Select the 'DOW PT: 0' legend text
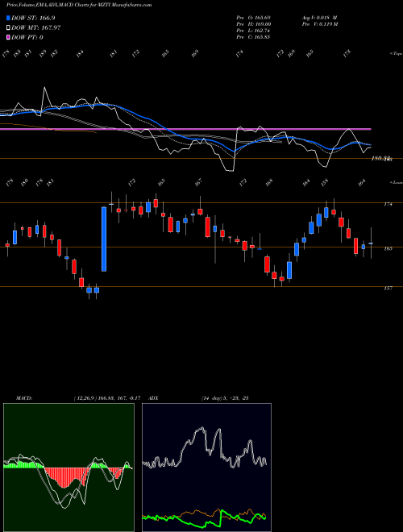 [x=27, y=37]
